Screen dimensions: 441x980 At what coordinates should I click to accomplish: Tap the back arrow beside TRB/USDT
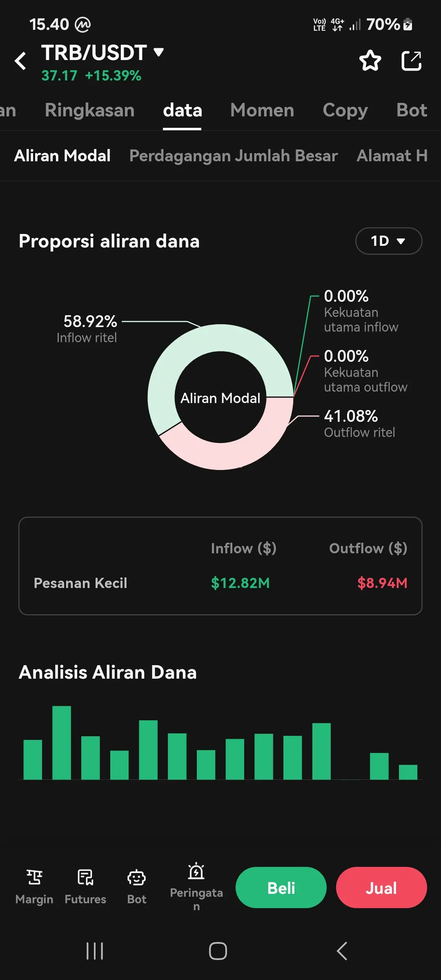pos(20,61)
